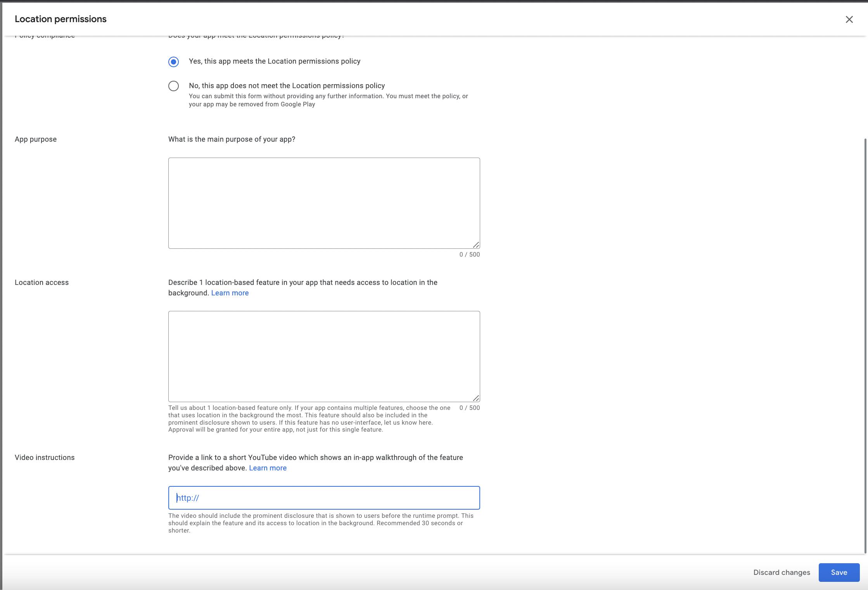
Task: Focus the YouTube video http:// URL field
Action: pos(324,498)
